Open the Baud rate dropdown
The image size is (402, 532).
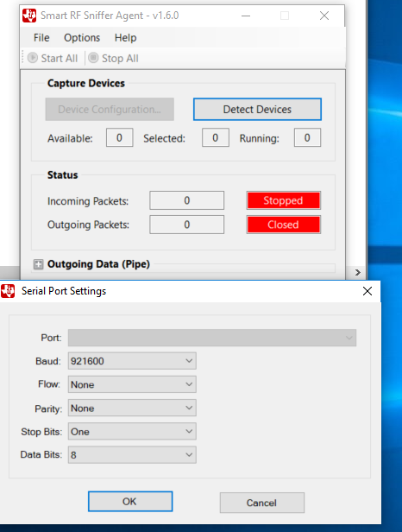coord(132,361)
